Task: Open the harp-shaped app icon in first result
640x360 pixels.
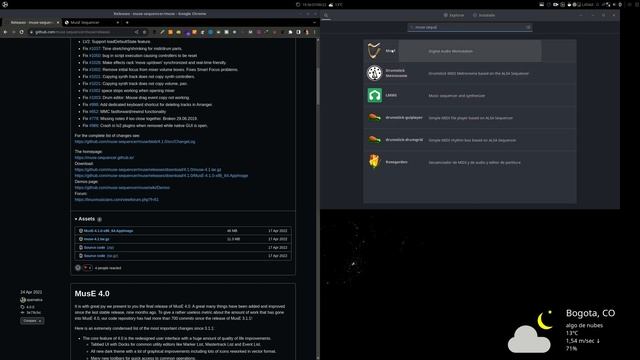Action: pyautogui.click(x=374, y=51)
